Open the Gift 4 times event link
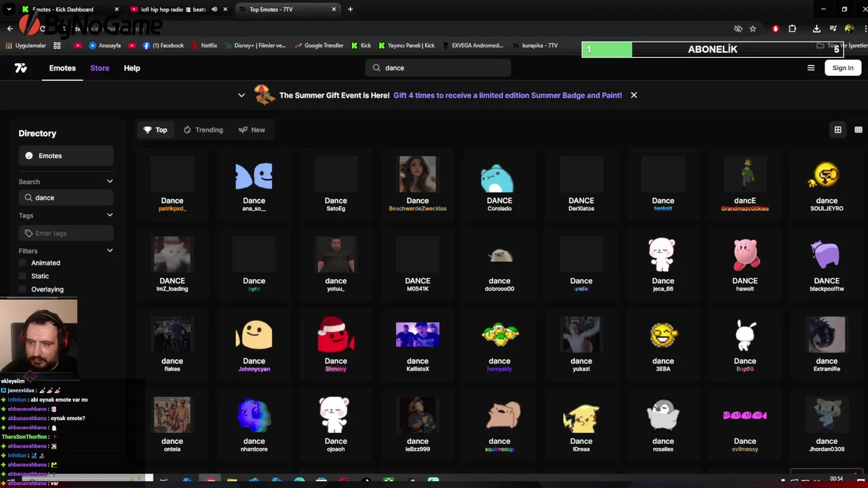The image size is (868, 488). tap(507, 96)
